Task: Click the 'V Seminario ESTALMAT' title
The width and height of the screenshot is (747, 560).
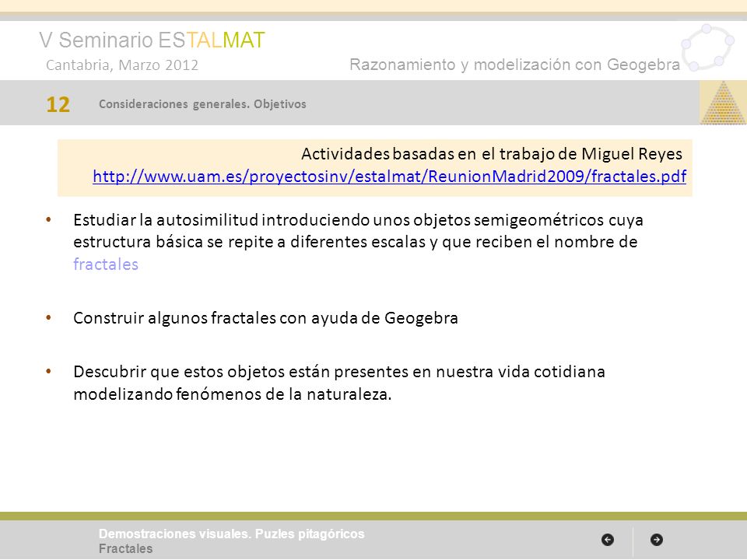Action: pyautogui.click(x=152, y=40)
